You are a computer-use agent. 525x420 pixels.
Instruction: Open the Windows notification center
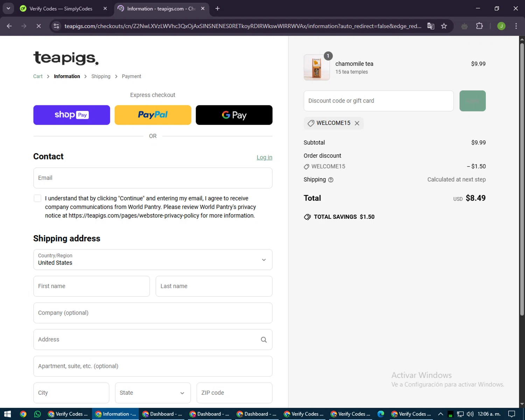512,414
